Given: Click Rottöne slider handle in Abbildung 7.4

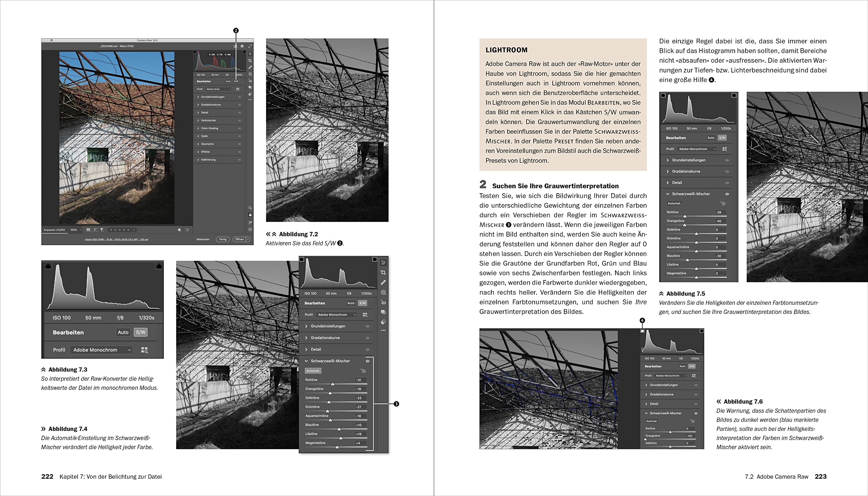Looking at the screenshot, I should point(333,384).
